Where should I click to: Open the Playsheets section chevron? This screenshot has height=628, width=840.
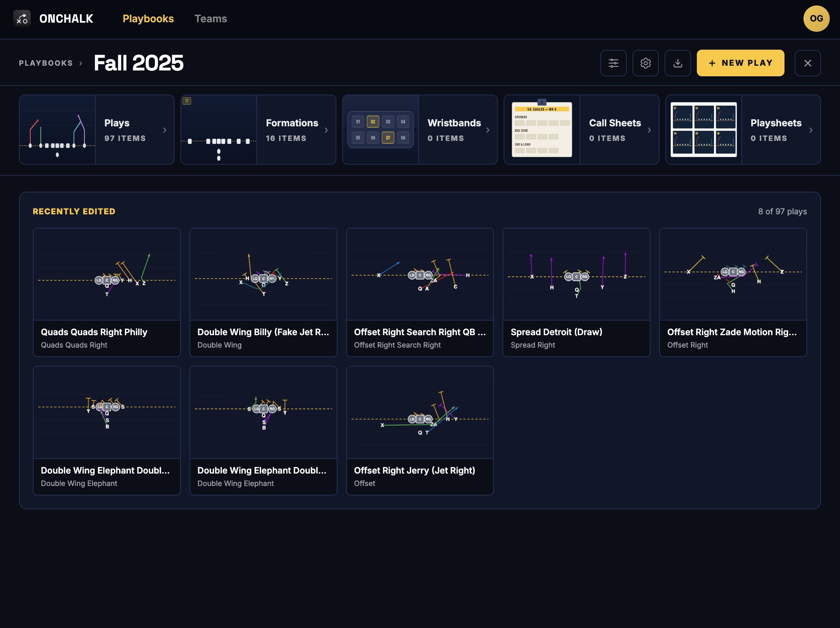pos(811,130)
